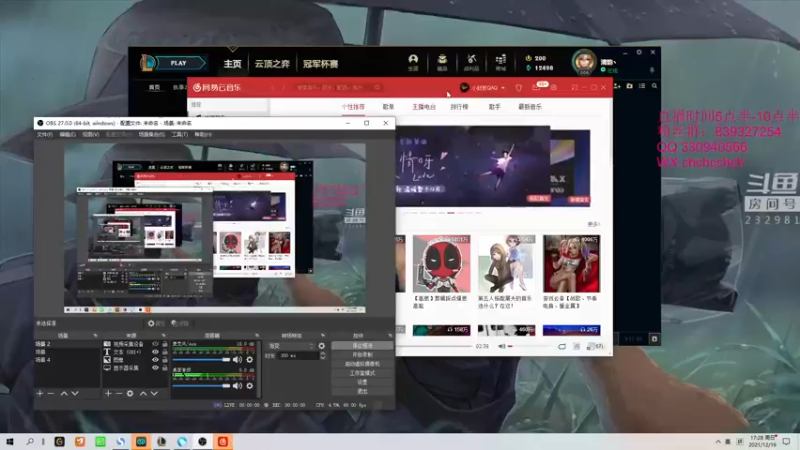Click the League client logo

(148, 63)
